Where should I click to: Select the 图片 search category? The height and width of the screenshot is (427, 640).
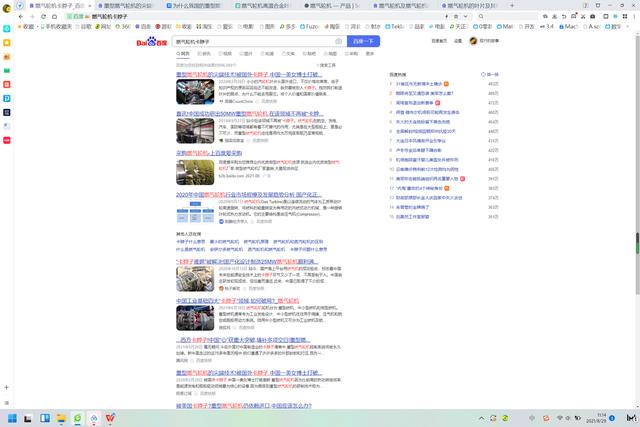[x=246, y=53]
